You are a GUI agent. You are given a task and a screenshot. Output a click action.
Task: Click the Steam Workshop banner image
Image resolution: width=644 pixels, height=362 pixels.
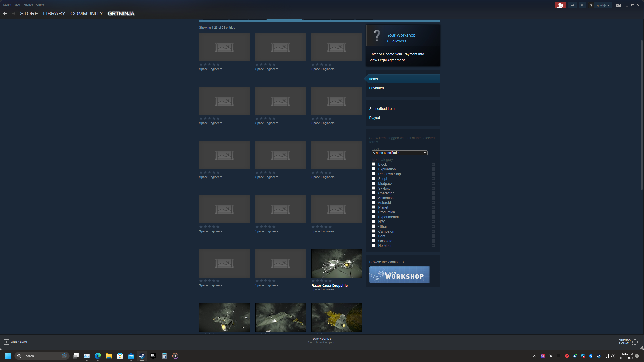click(399, 275)
